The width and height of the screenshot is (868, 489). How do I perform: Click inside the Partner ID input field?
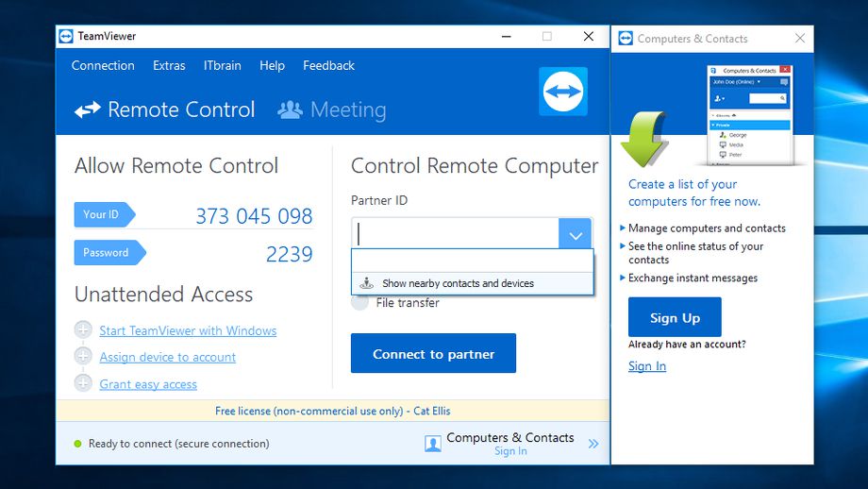(455, 234)
